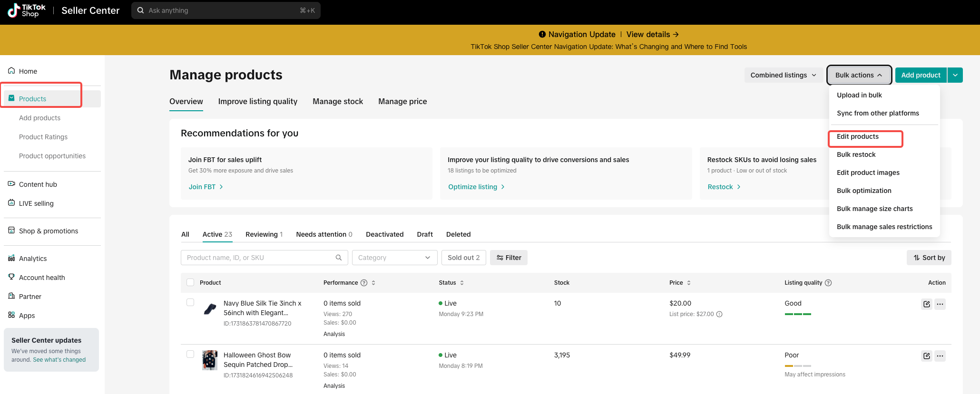Click View details in navigation banner

click(x=652, y=34)
